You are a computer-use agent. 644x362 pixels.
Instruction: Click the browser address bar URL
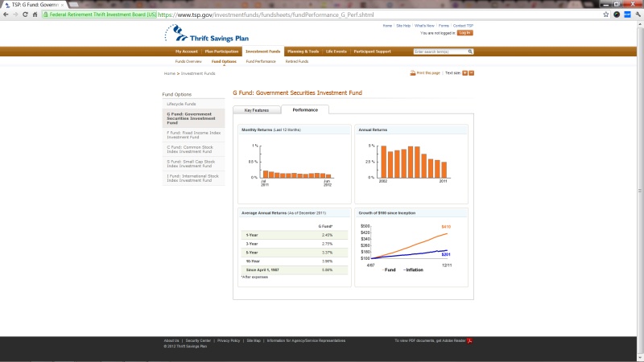[266, 14]
